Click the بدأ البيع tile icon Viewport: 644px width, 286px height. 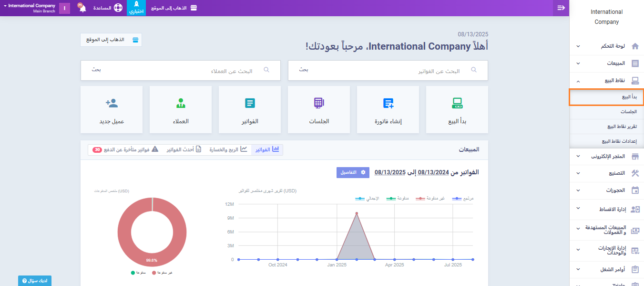[x=457, y=103]
